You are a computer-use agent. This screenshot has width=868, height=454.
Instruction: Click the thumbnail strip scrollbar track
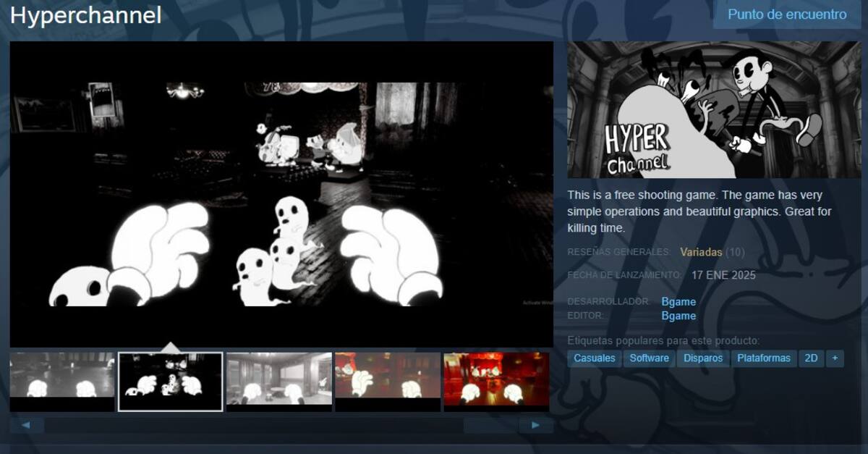[282, 426]
